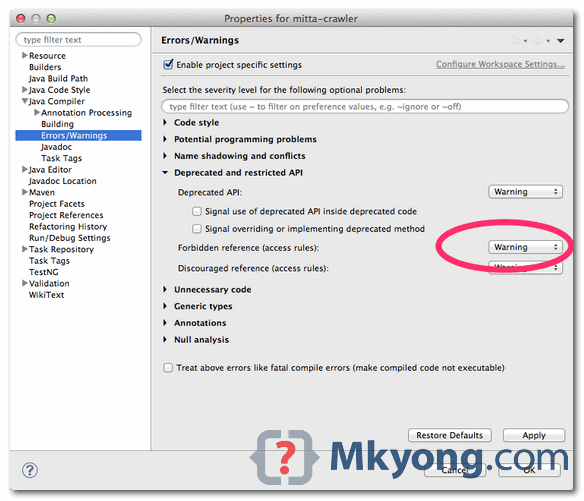
Task: Click the forward navigation arrow icon
Action: point(538,40)
